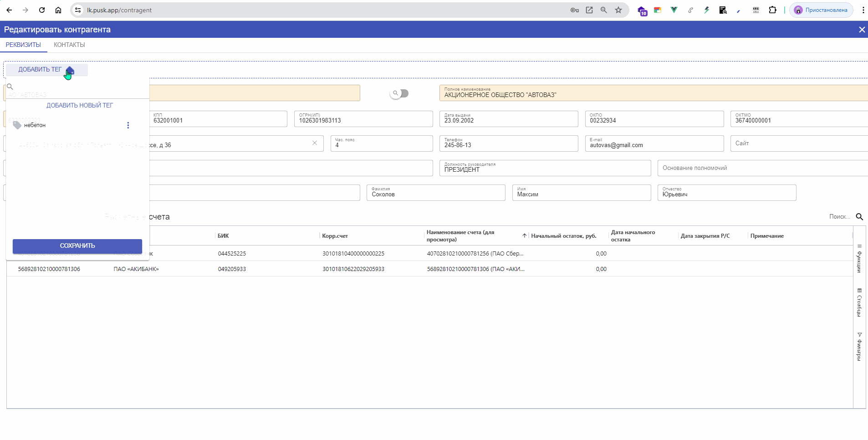Click the Сайт input field
The height and width of the screenshot is (440, 868).
tap(799, 143)
